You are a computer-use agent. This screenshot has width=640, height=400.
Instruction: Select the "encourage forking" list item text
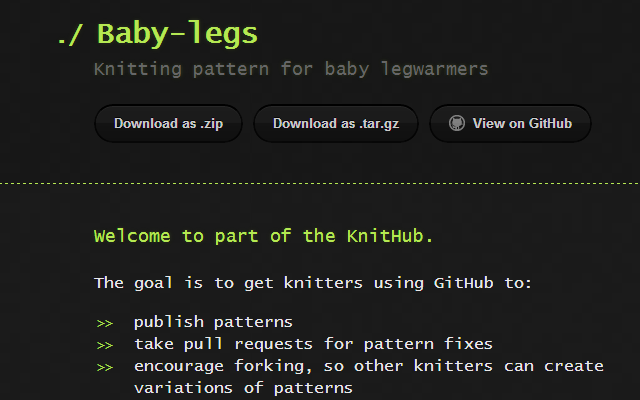coord(368,366)
